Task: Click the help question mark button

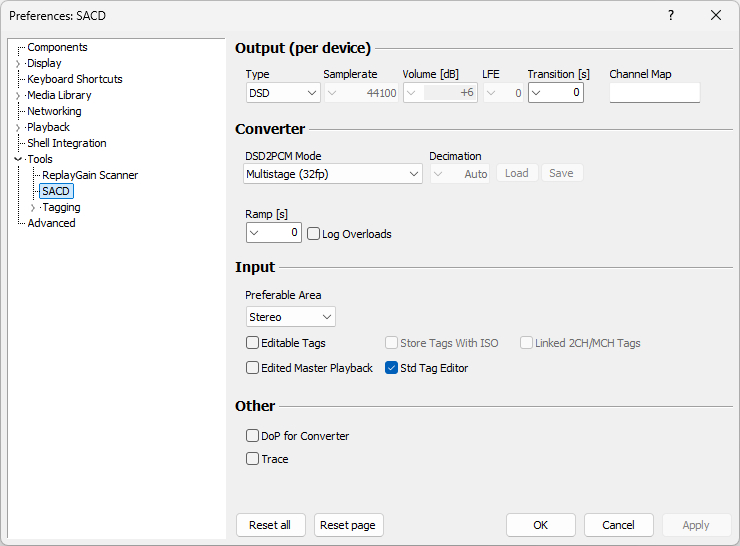Action: click(671, 16)
